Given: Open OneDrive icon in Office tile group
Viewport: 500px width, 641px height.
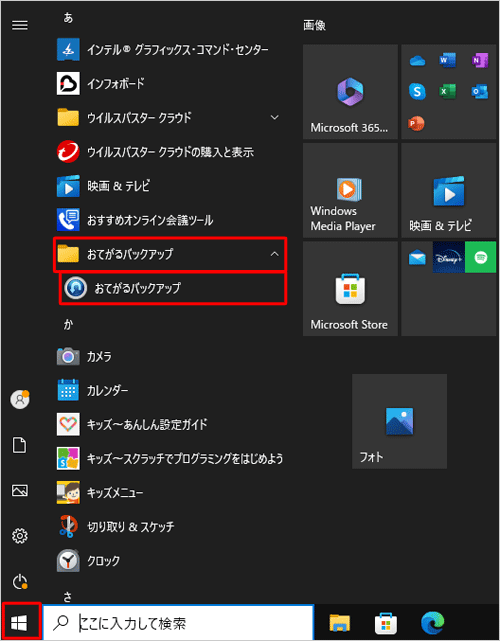Looking at the screenshot, I should (x=417, y=61).
